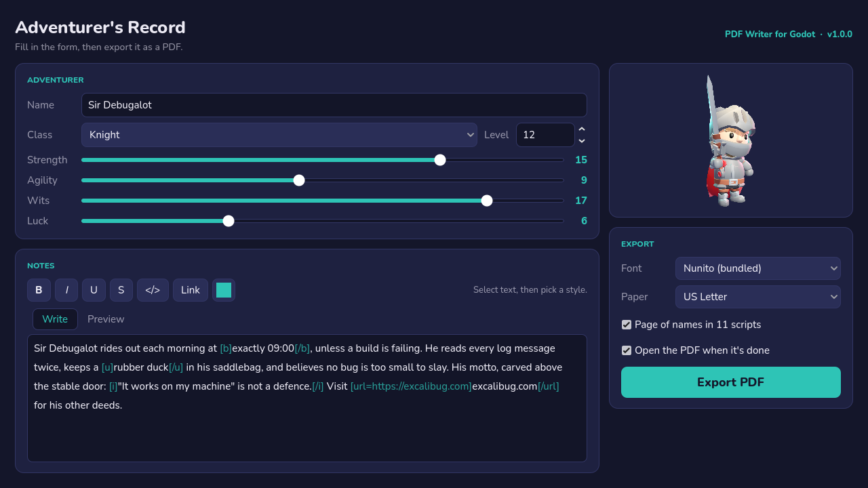Click the "Adventurer's Record" heading
Viewport: 868px width, 488px height.
[100, 27]
